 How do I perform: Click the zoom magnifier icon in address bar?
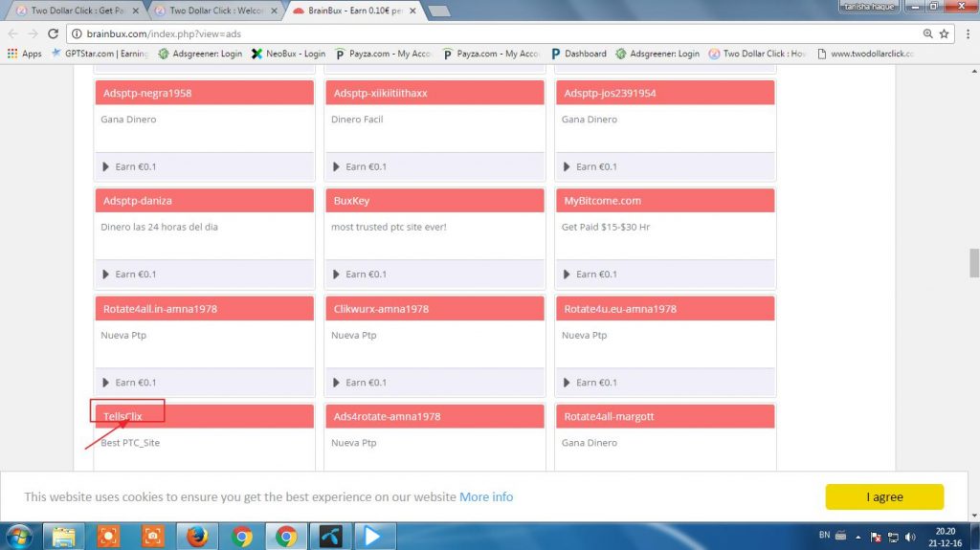(927, 33)
